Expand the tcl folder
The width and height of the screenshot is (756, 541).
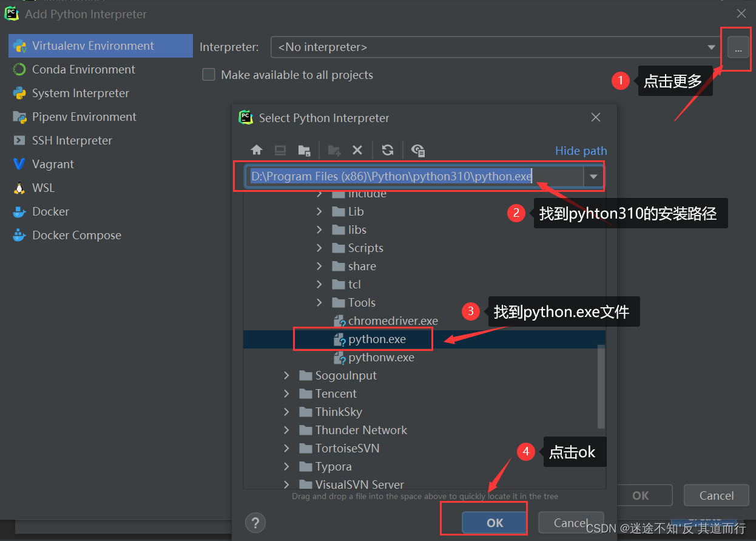(x=320, y=284)
